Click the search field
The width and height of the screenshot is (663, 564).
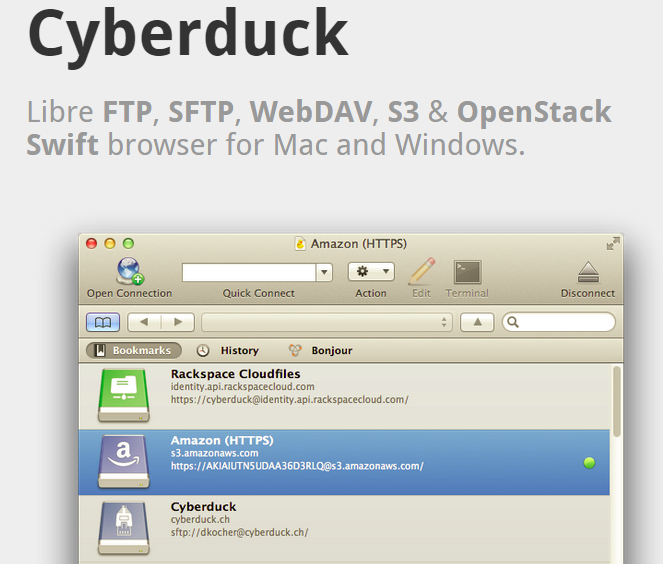click(x=559, y=322)
